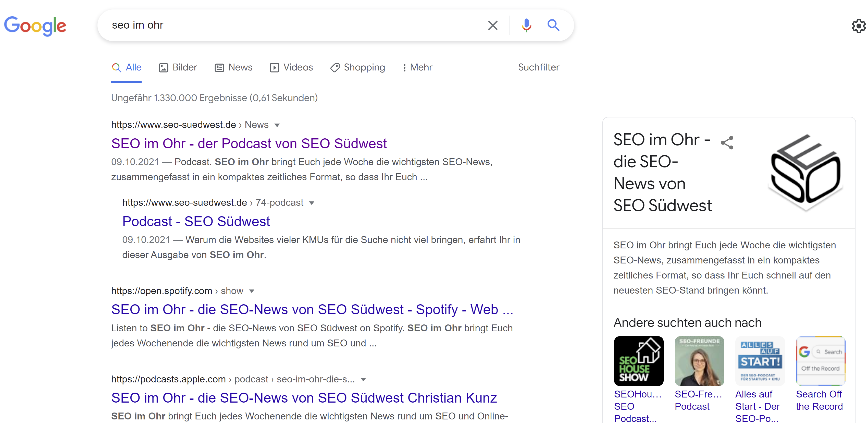The width and height of the screenshot is (868, 423).
Task: Click the SEOHouse Show podcast thumbnail
Action: (639, 361)
